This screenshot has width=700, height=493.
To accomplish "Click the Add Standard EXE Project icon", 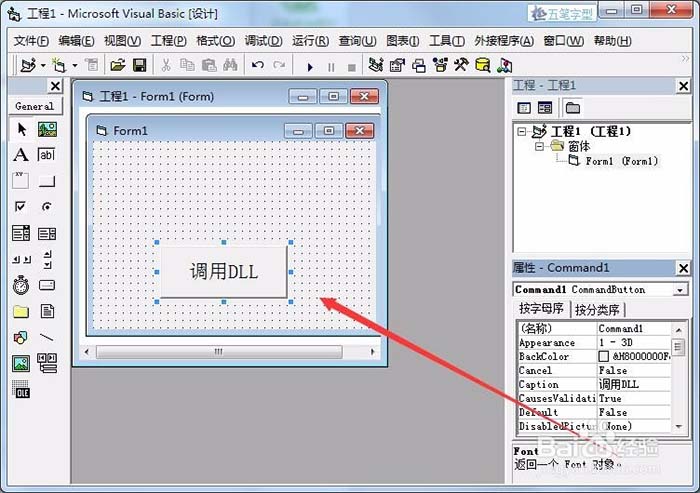I will [29, 66].
